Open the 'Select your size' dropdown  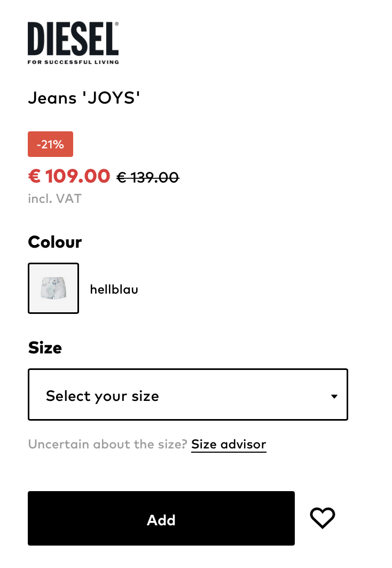[187, 395]
